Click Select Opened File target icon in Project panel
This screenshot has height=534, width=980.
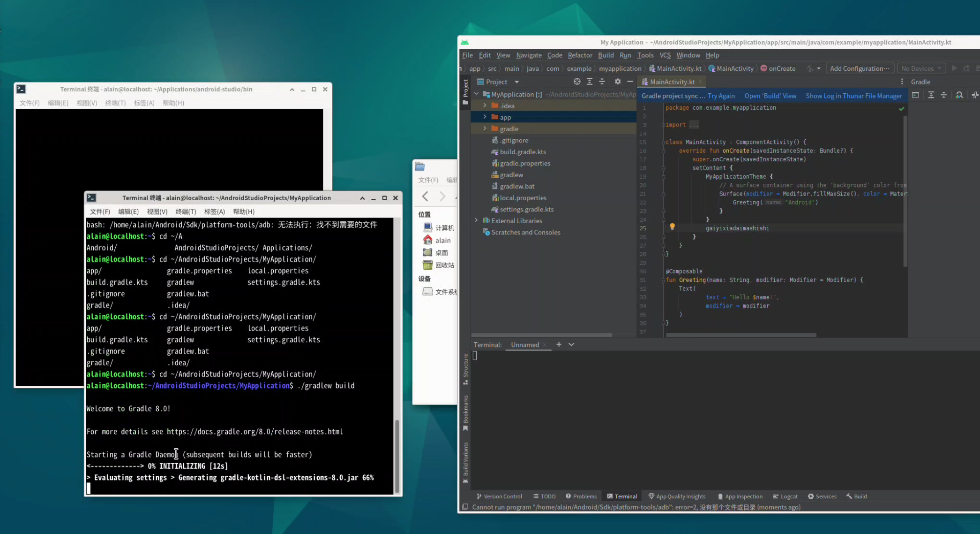click(577, 82)
